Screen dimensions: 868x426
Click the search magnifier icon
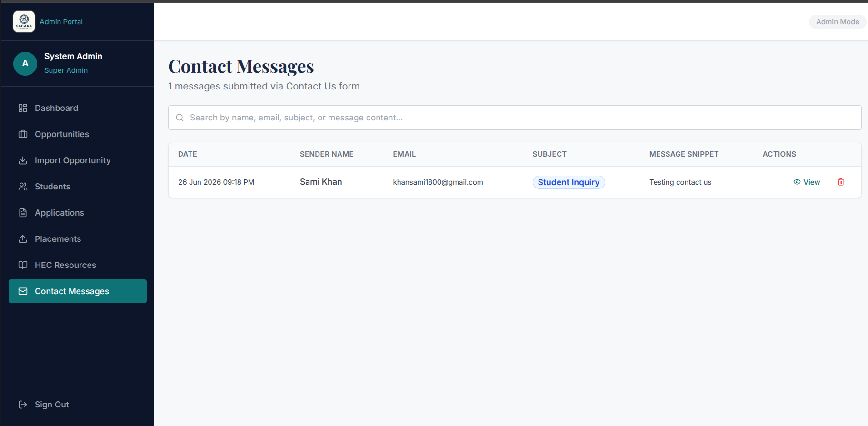tap(180, 118)
